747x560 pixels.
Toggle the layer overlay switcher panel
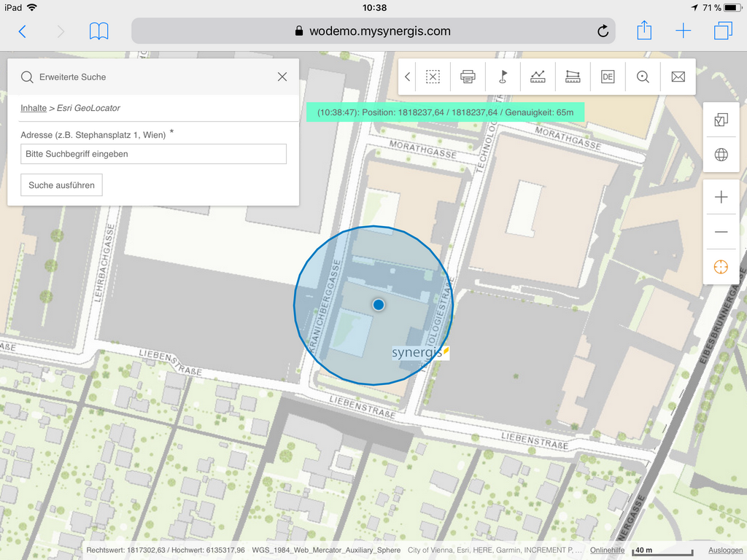(721, 119)
